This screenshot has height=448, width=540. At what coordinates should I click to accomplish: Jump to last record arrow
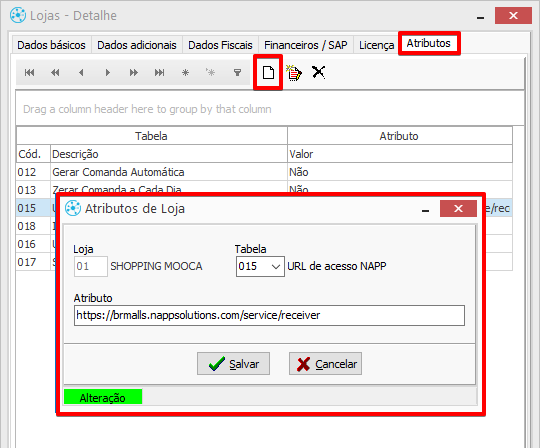pyautogui.click(x=159, y=73)
